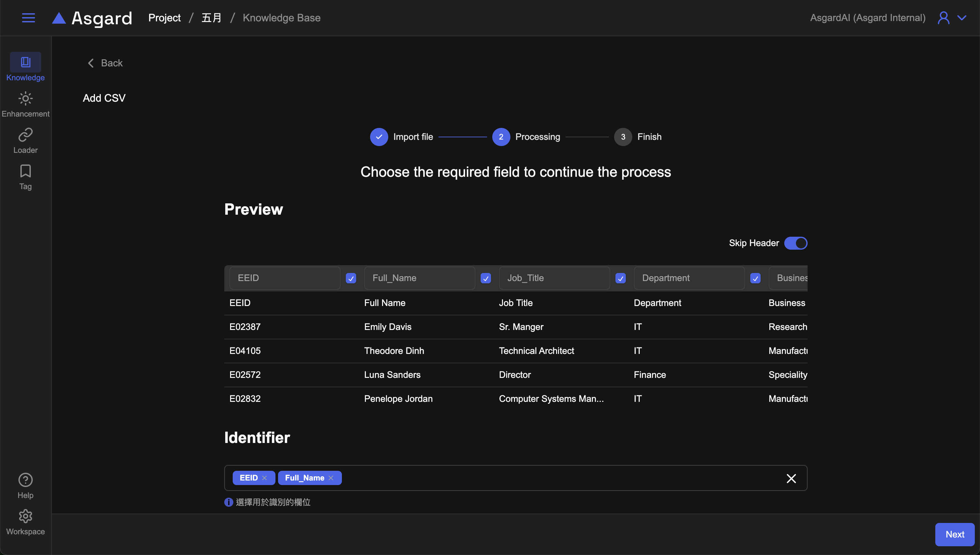
Task: Go to Project breadcrumb
Action: 164,18
